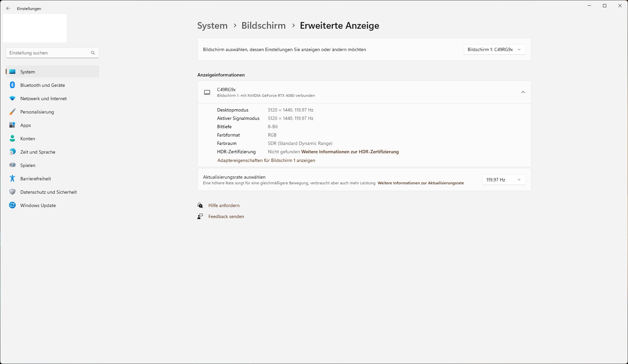The image size is (628, 364).
Task: Click the Hilfe anfordern help icon
Action: pyautogui.click(x=200, y=205)
